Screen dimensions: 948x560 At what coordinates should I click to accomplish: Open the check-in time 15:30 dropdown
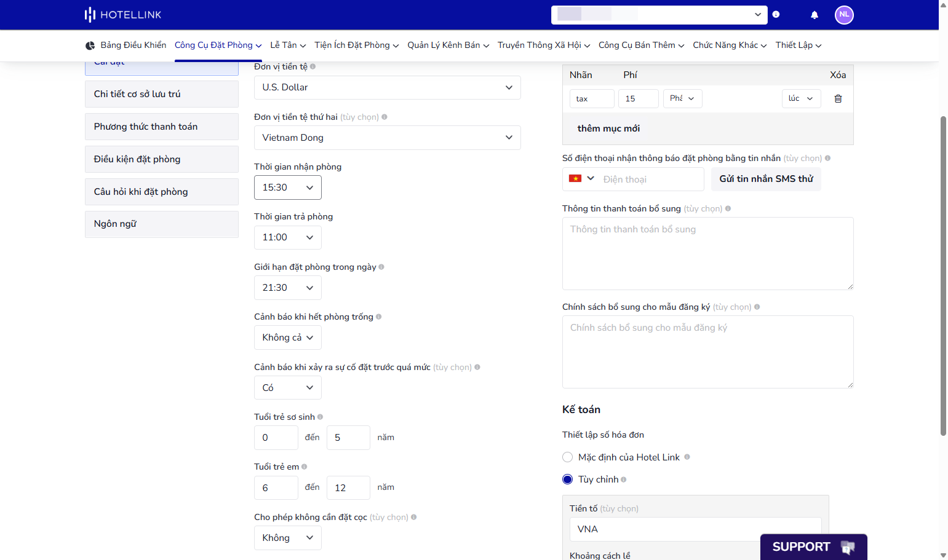pyautogui.click(x=288, y=187)
